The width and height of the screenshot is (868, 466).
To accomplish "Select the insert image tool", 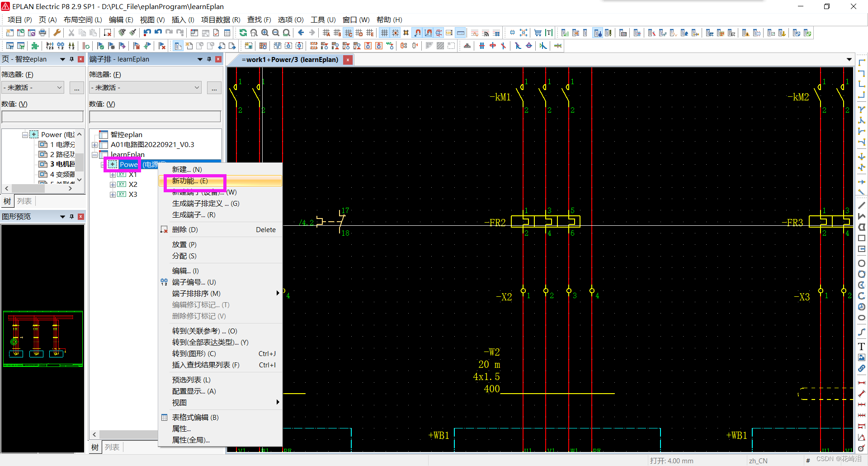I will click(x=862, y=357).
